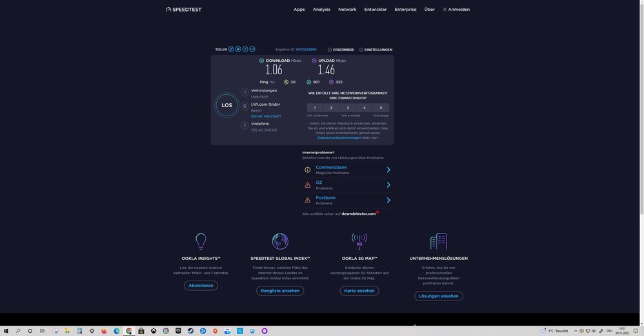Click the Ookla 5G Map antenna icon
This screenshot has height=336, width=644.
(x=359, y=241)
